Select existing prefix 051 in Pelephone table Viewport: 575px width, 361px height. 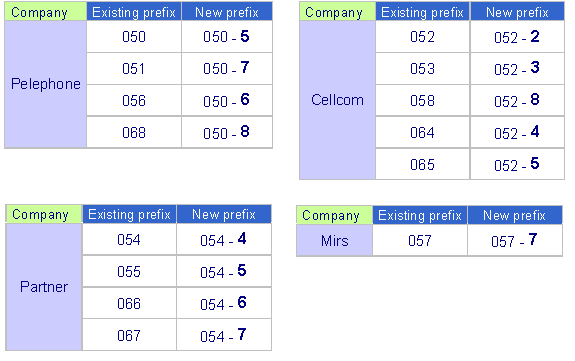(x=134, y=69)
